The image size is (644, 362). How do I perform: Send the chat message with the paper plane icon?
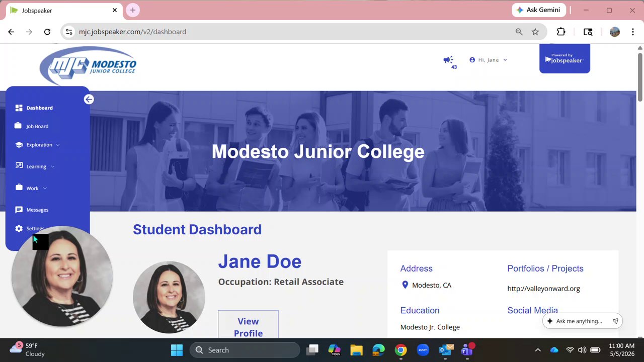coord(615,321)
